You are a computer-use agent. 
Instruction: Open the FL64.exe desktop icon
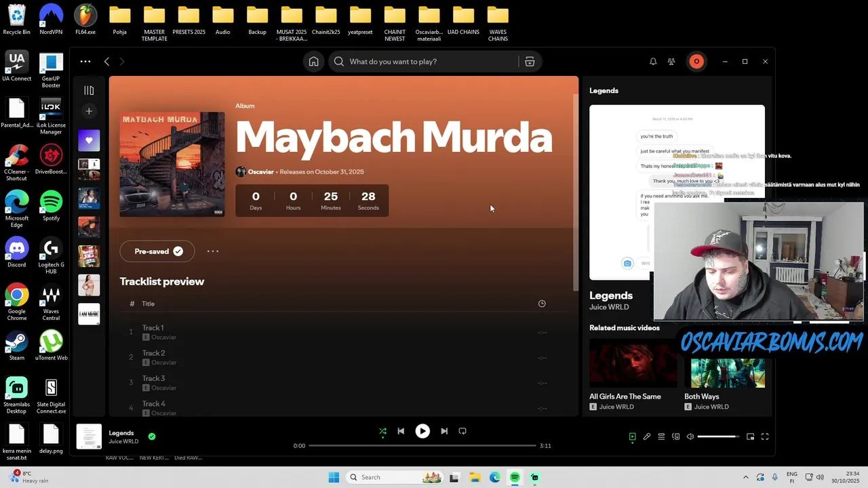[x=85, y=19]
